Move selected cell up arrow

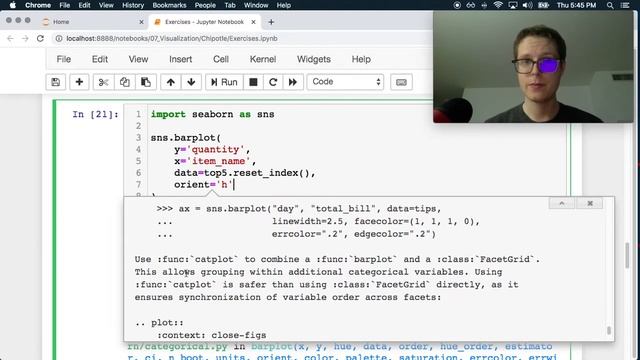point(171,82)
